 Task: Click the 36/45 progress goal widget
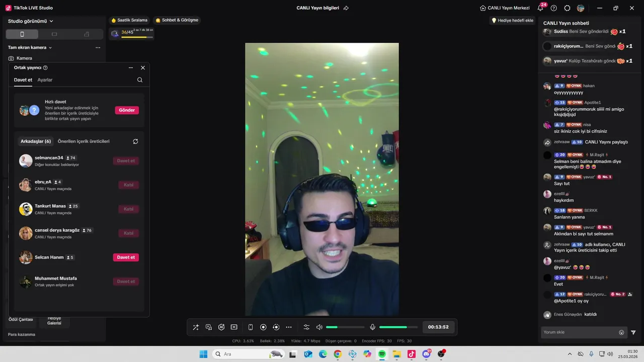coord(132,33)
